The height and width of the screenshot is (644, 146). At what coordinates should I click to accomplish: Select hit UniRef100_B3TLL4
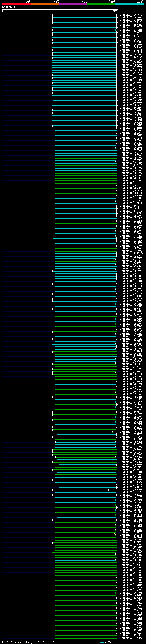(131, 70)
